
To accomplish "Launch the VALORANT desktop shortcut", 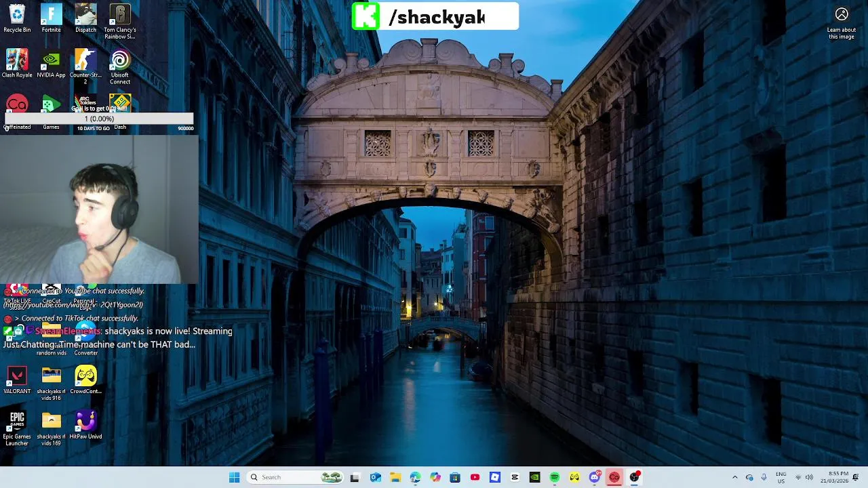I will click(17, 381).
